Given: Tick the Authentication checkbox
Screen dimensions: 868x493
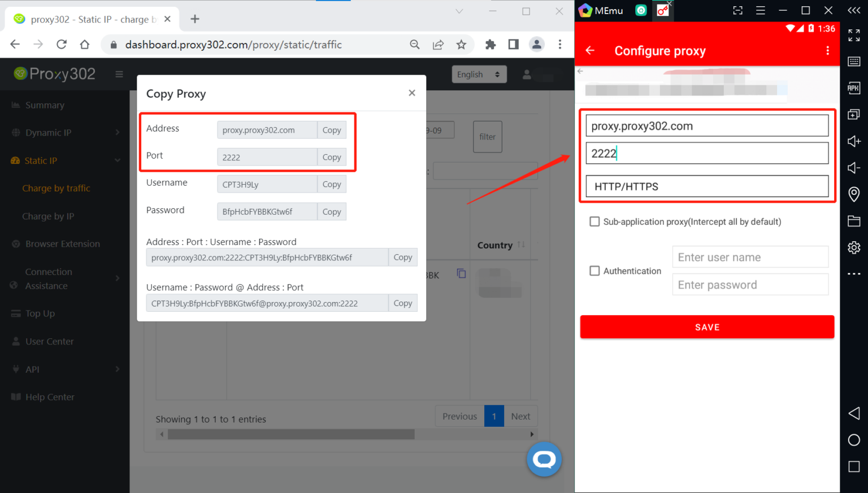Looking at the screenshot, I should pyautogui.click(x=594, y=271).
